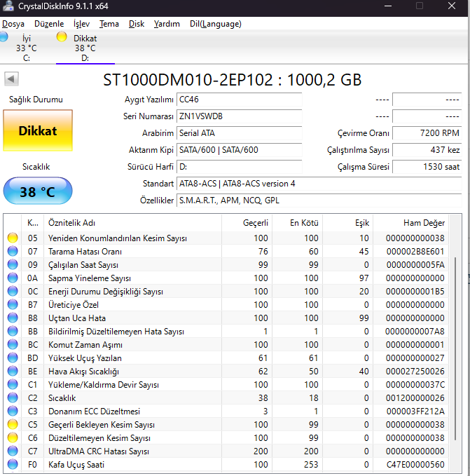
Task: Open the İşlev menu
Action: (81, 24)
